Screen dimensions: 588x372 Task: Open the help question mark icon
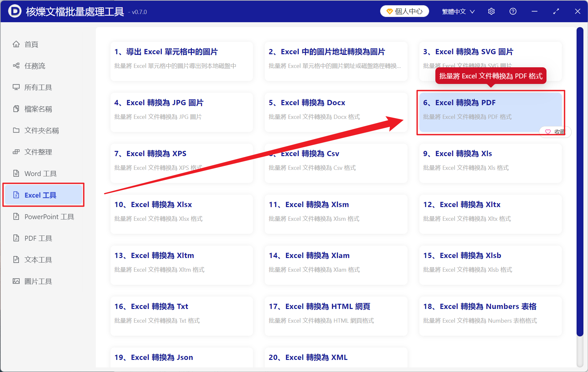tap(513, 11)
